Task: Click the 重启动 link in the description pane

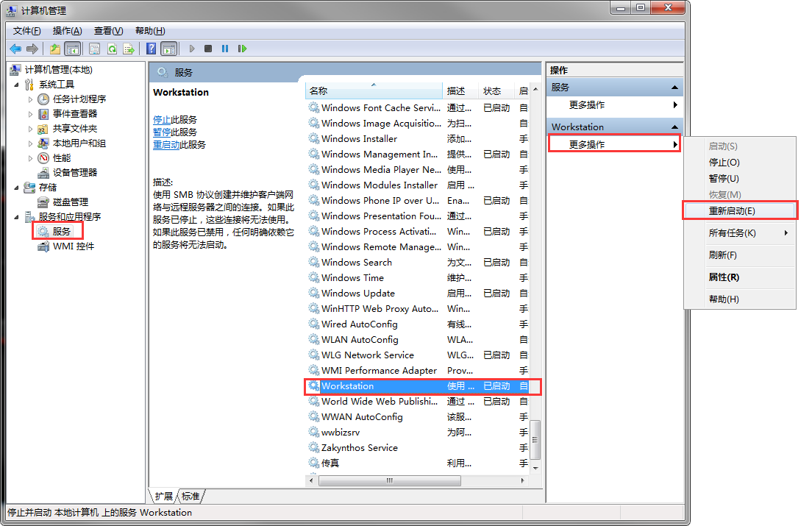Action: pos(166,145)
